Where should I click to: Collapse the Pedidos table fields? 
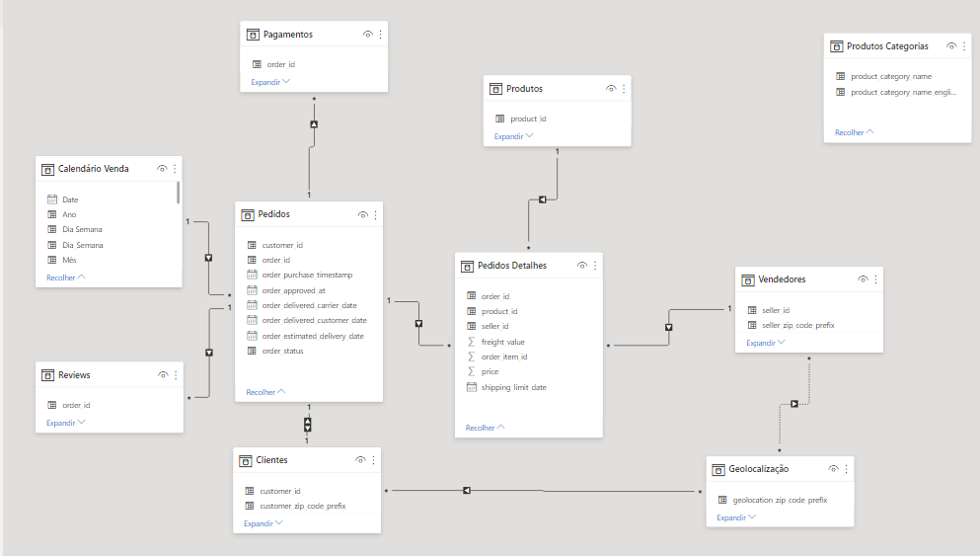[x=265, y=392]
